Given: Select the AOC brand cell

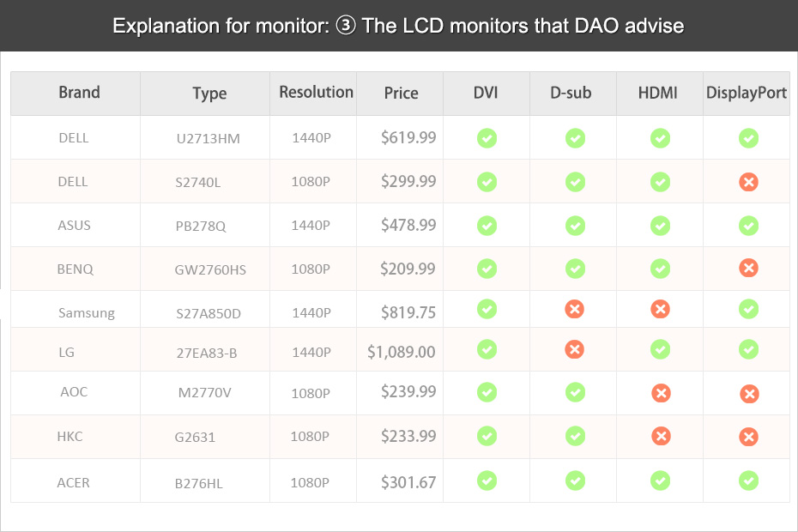Looking at the screenshot, I should pyautogui.click(x=74, y=391).
